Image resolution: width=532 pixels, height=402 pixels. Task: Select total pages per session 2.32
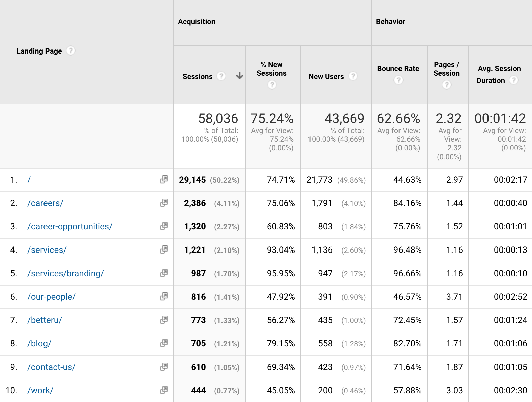point(449,118)
